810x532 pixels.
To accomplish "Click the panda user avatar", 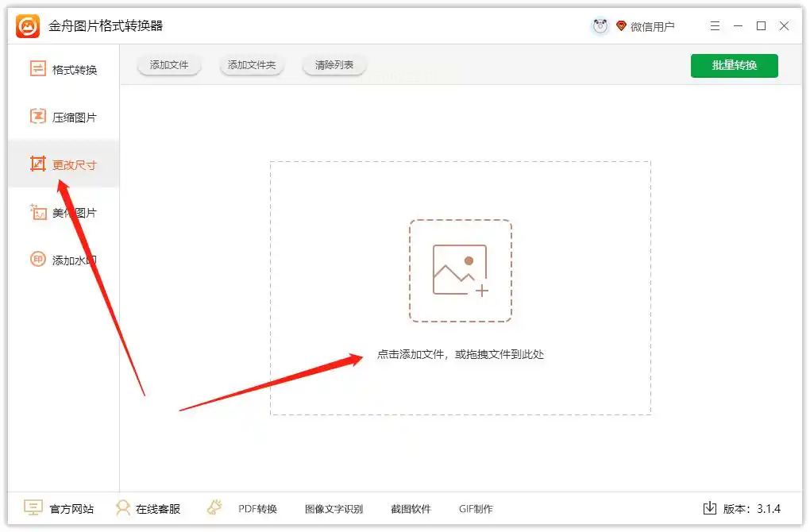I will click(x=600, y=26).
